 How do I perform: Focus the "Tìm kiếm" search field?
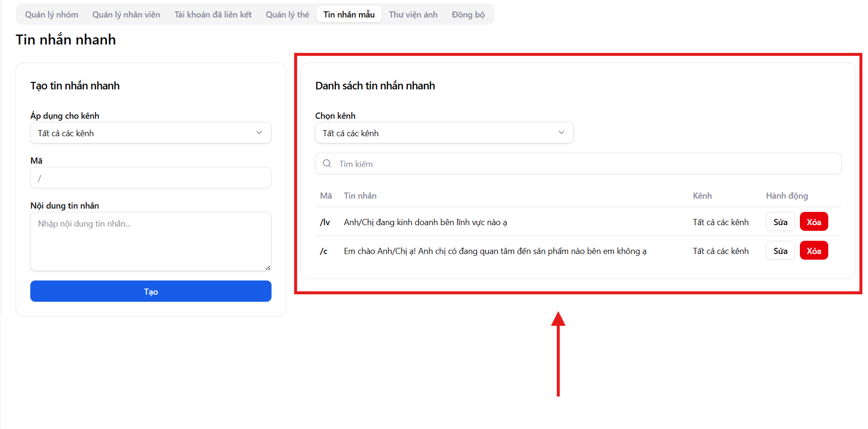tap(587, 164)
